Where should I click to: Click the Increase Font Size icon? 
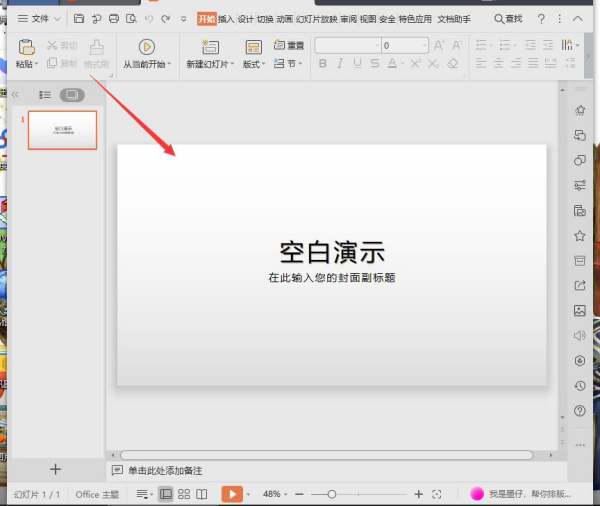pos(439,46)
